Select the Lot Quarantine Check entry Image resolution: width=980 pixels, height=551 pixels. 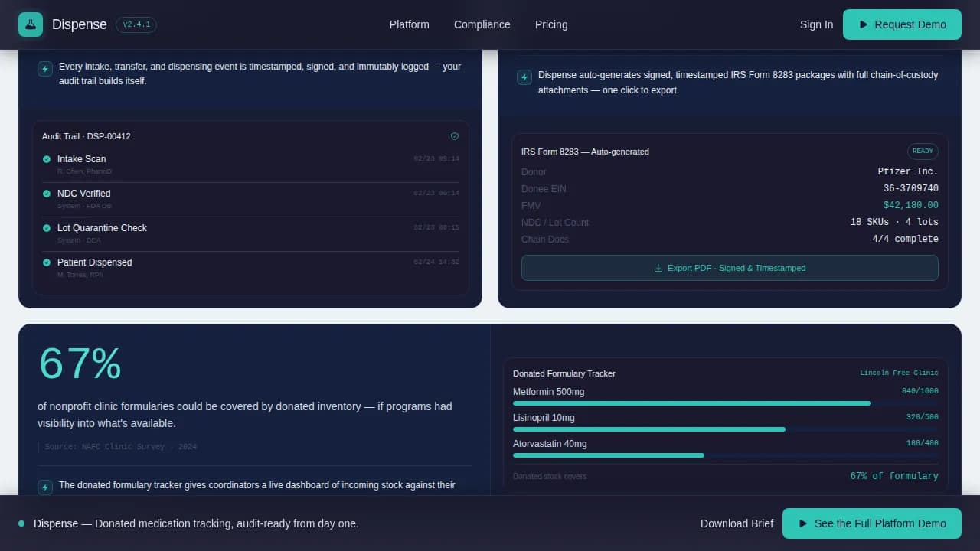tap(250, 234)
